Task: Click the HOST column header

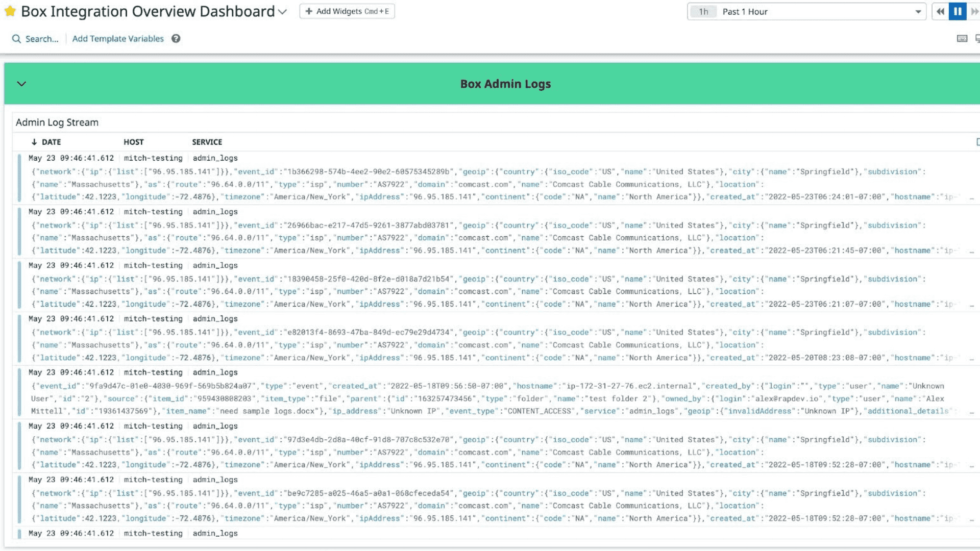Action: 133,142
